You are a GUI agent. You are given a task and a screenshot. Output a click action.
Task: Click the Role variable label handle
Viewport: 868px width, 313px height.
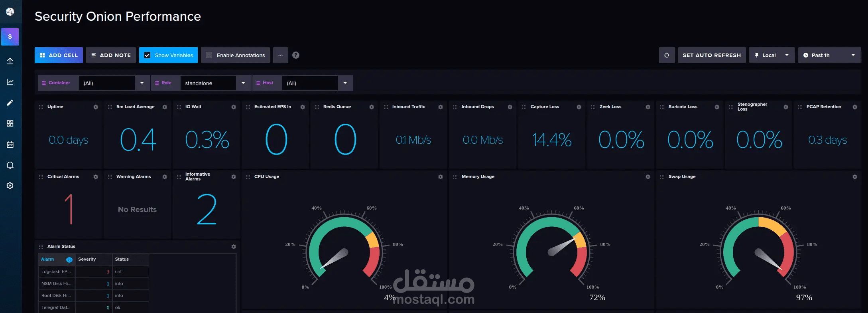(x=165, y=83)
